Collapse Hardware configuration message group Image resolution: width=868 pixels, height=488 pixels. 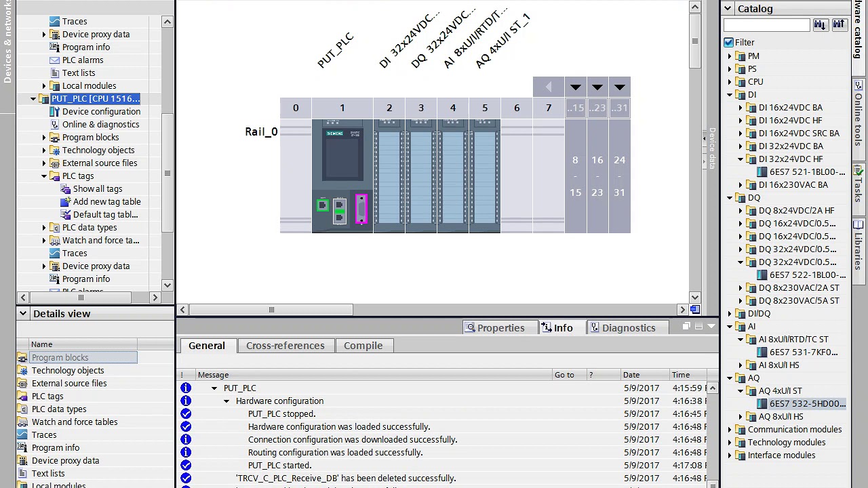[x=226, y=401]
